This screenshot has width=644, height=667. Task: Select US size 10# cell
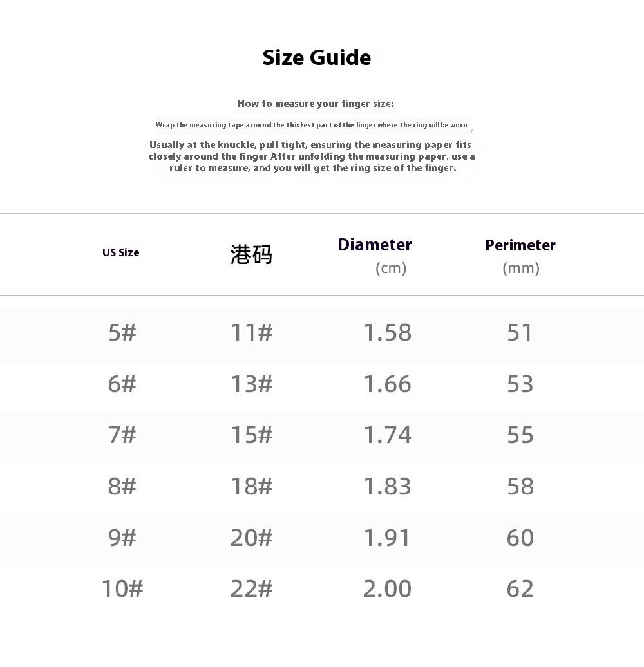pos(122,588)
